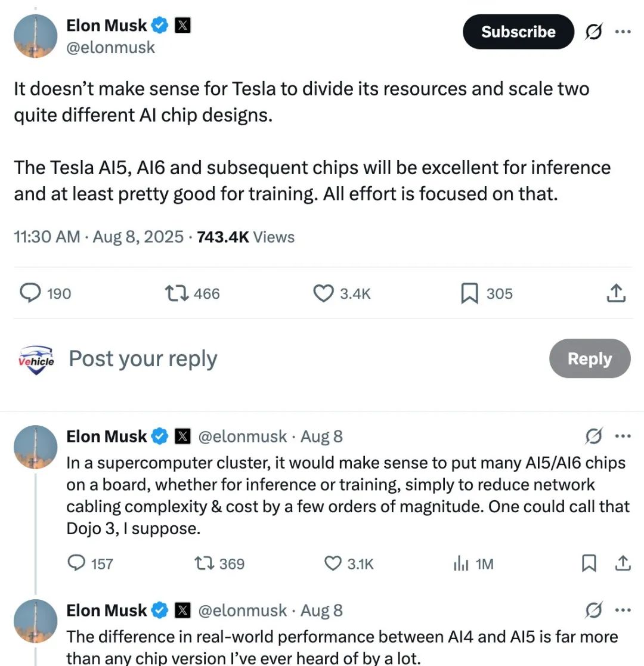Open the more options menu on main post

point(622,32)
